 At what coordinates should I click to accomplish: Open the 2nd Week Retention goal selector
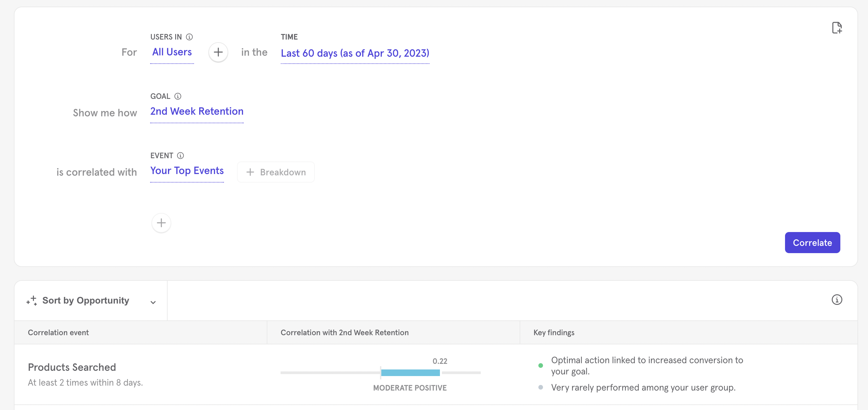197,111
